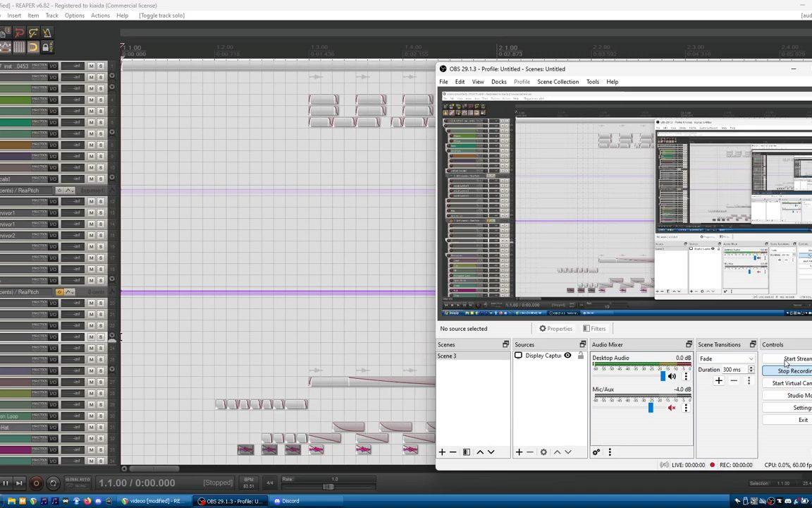Open Sources properties gear icon
812x508 pixels.
click(x=543, y=452)
